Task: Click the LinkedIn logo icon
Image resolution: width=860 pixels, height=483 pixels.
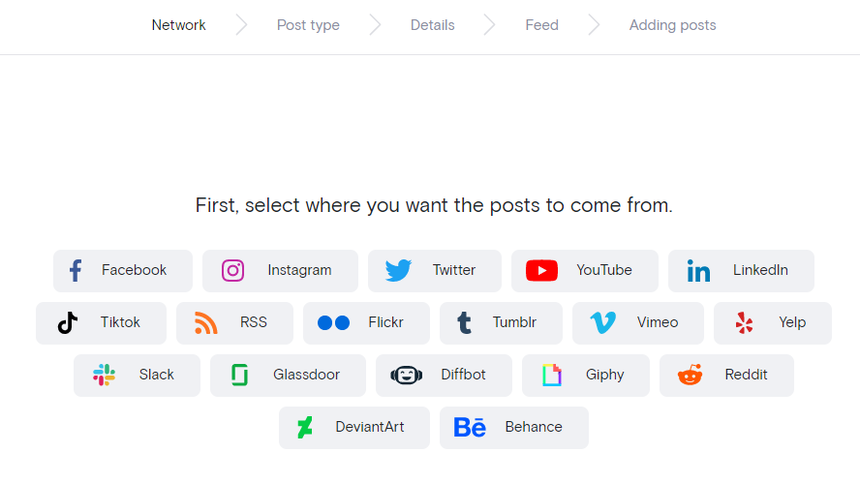Action: point(698,271)
